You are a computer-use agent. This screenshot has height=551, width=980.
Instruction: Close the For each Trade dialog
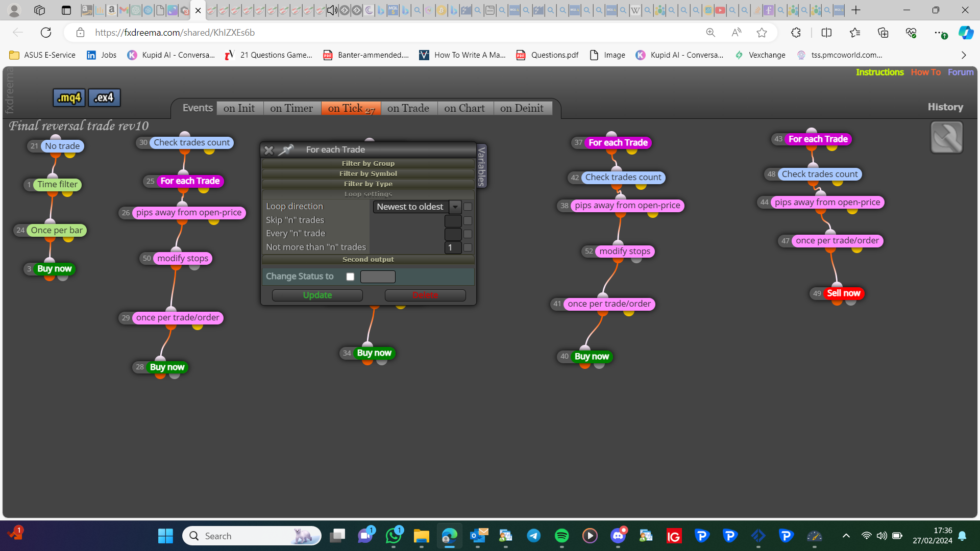pyautogui.click(x=269, y=150)
